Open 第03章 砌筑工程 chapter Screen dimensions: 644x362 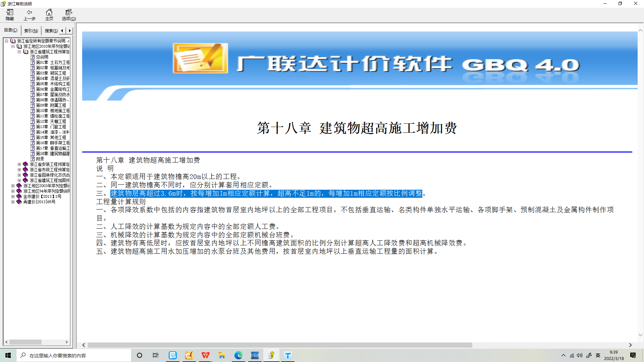pos(51,73)
